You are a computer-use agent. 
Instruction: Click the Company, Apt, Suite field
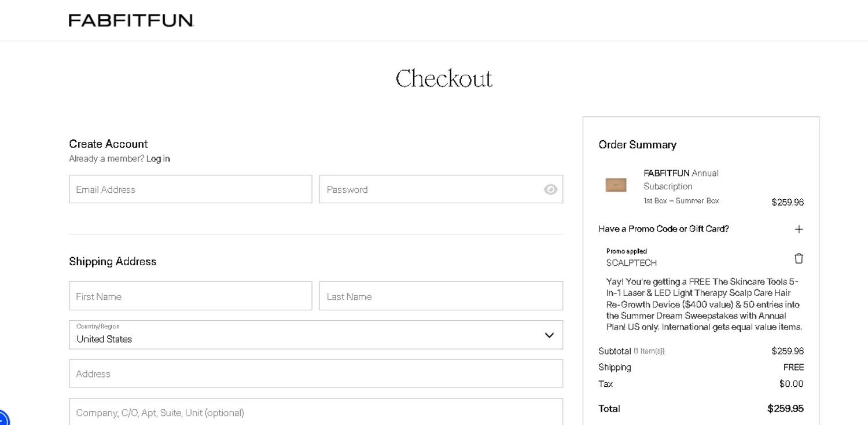(316, 412)
